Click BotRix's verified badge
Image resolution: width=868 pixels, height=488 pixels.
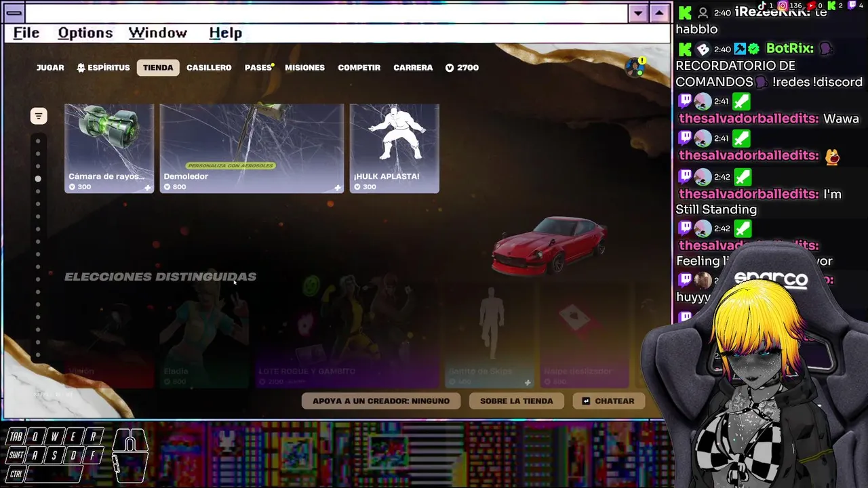click(753, 49)
